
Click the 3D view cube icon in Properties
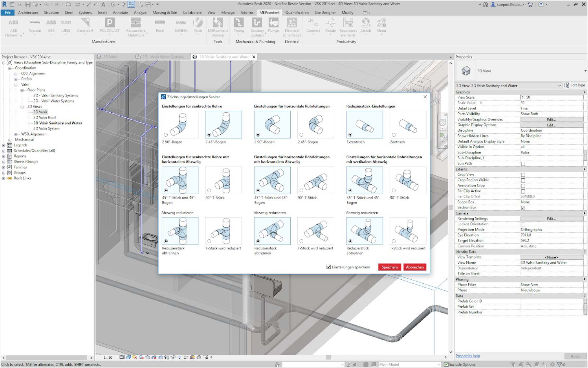point(466,71)
